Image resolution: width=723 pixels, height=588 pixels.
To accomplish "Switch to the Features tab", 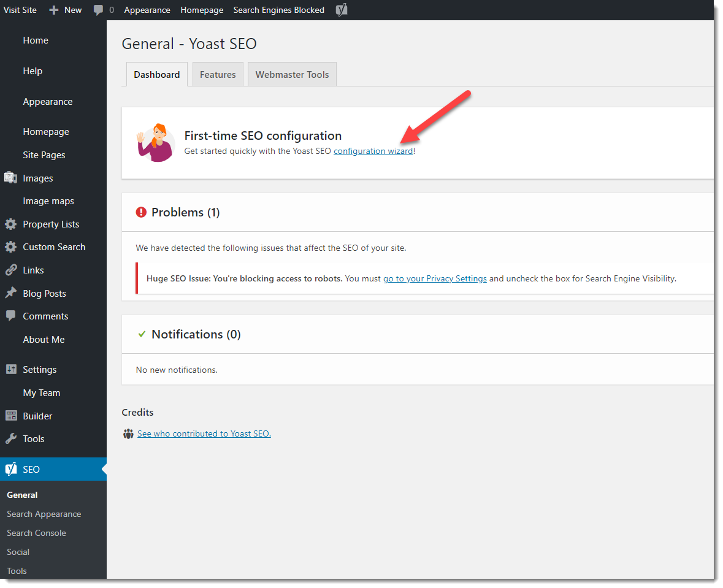I will (x=218, y=74).
